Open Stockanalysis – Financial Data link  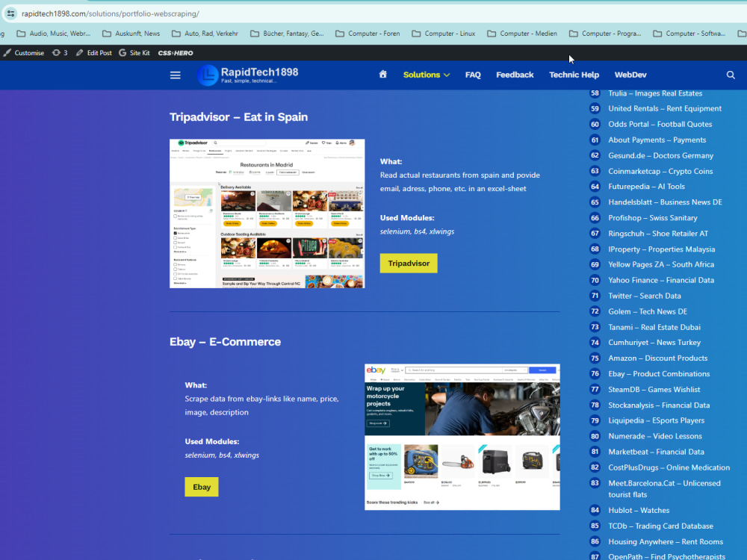(x=659, y=405)
